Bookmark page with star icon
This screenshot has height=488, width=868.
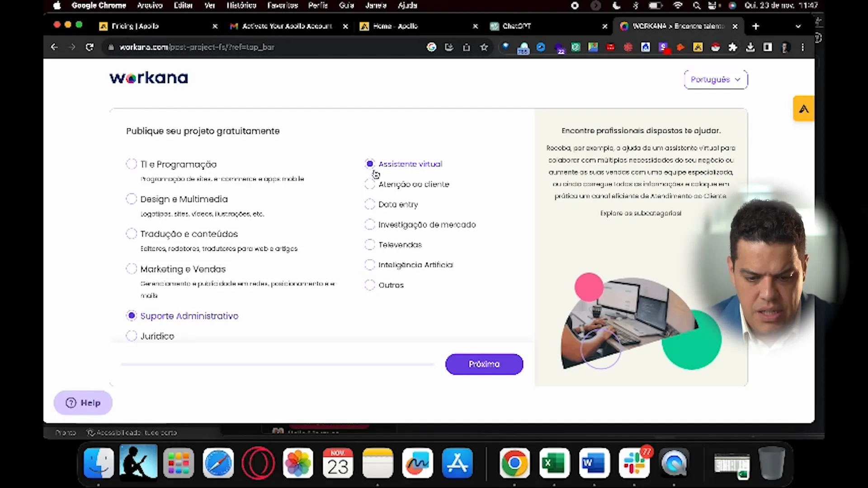(484, 47)
